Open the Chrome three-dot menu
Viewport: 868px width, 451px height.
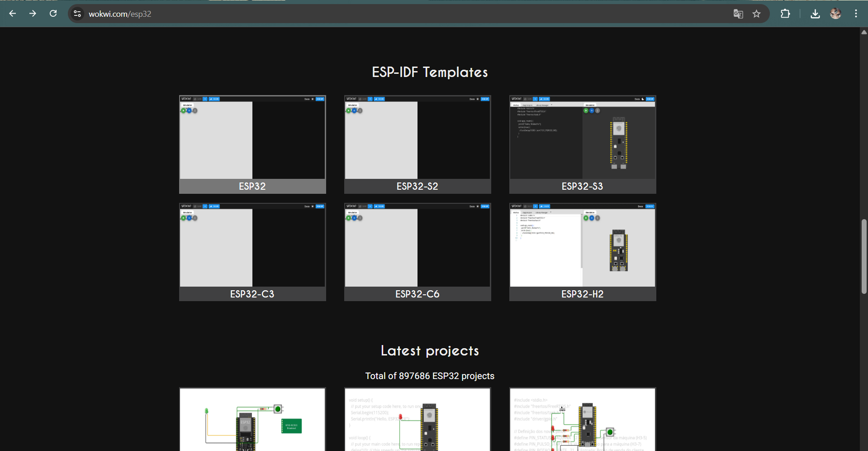856,14
